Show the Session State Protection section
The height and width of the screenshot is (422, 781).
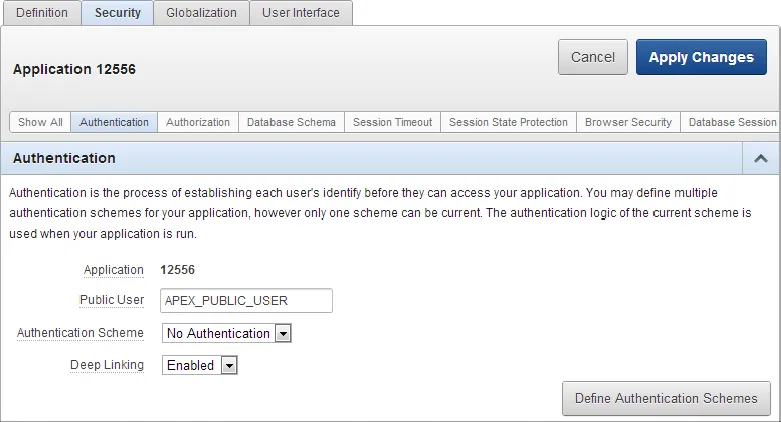tap(508, 122)
